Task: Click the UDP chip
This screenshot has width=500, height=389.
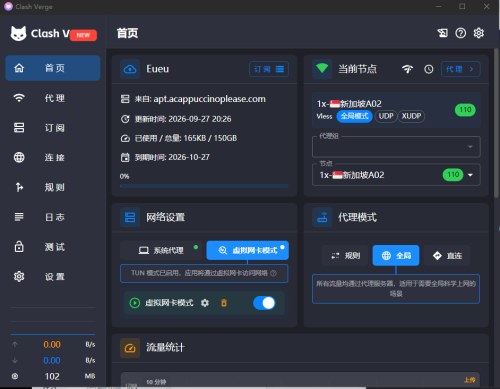Action: 386,116
